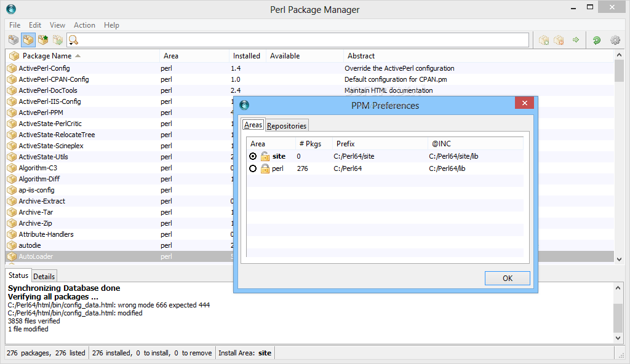Click the Prefix column header in dialog
This screenshot has height=364, width=630.
point(380,143)
